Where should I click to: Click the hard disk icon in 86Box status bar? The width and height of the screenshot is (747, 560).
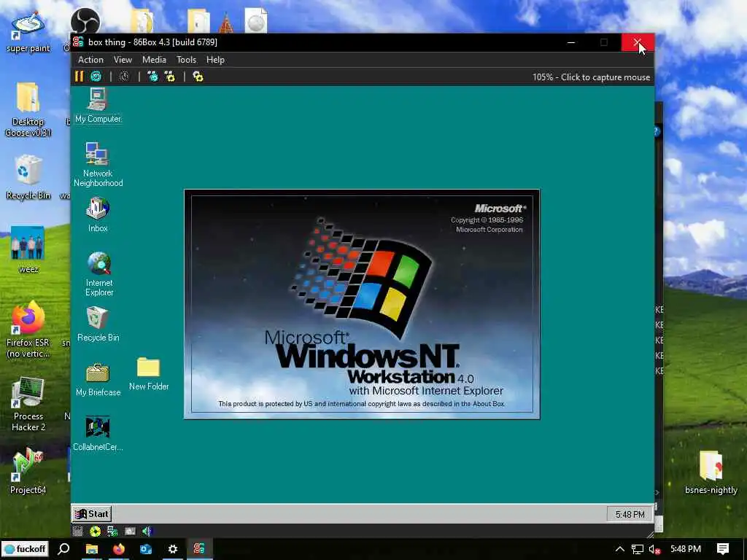[x=130, y=531]
